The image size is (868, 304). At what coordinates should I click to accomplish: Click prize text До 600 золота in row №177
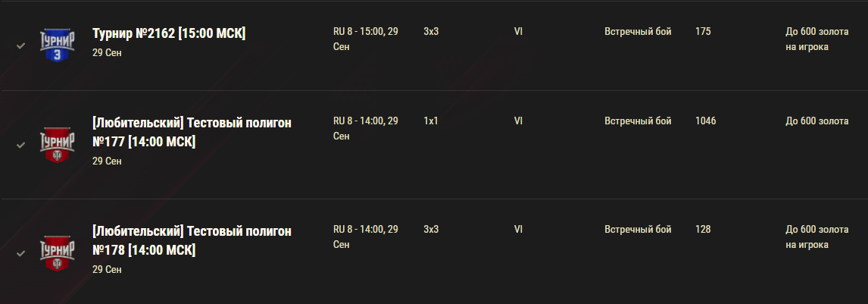click(817, 121)
